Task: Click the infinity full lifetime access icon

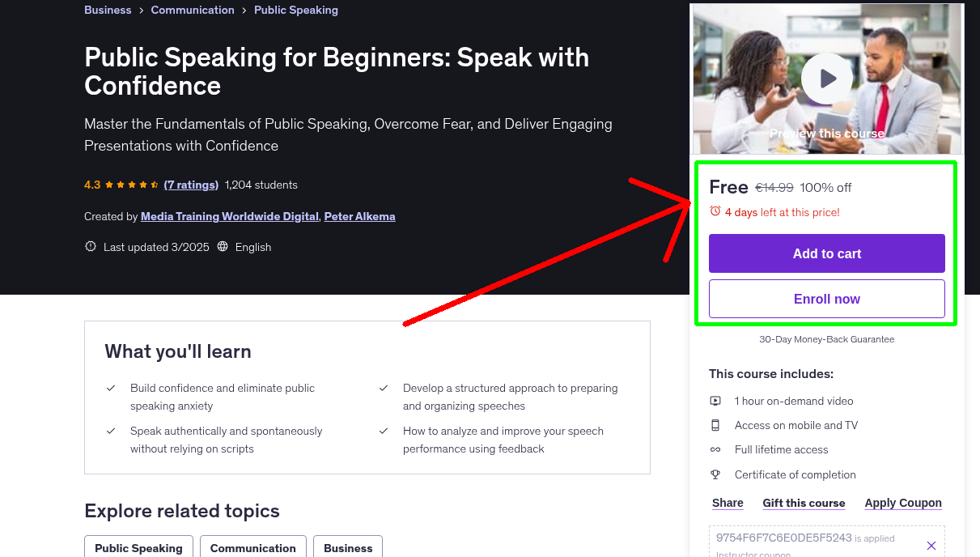Action: point(715,449)
